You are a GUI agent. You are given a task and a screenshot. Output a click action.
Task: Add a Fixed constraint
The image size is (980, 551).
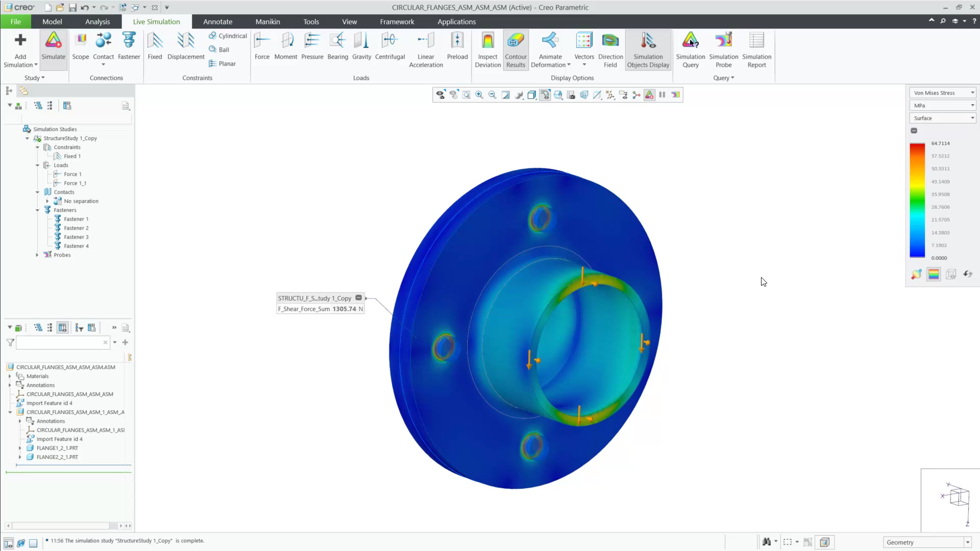coord(155,48)
